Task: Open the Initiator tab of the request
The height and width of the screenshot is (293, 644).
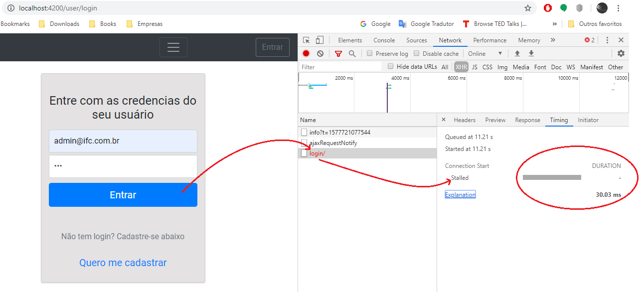Action: coord(588,120)
